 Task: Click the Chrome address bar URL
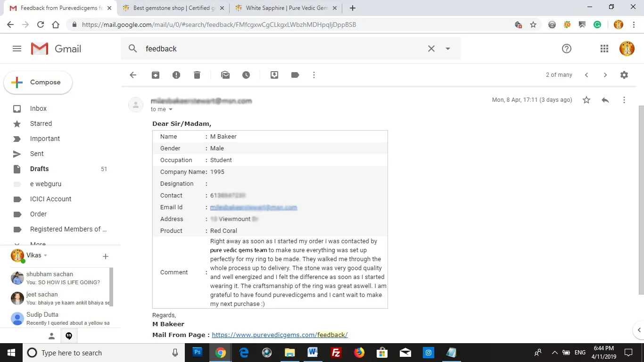219,25
